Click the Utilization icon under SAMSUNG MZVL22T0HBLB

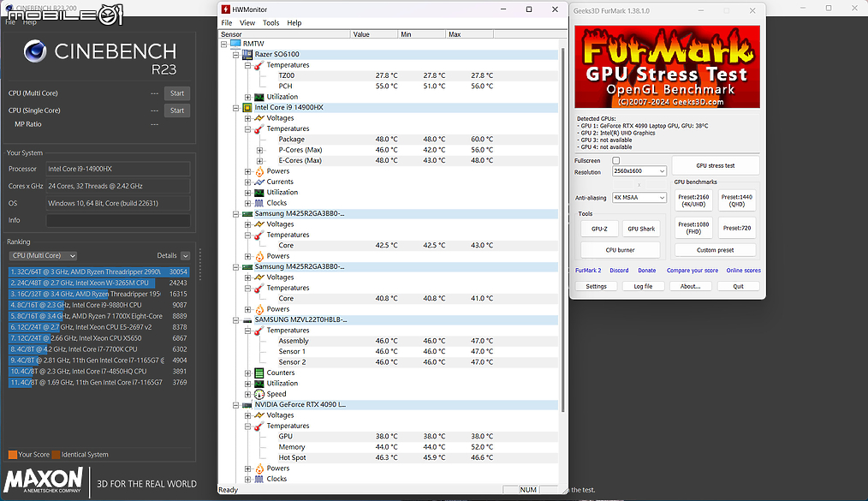[259, 383]
